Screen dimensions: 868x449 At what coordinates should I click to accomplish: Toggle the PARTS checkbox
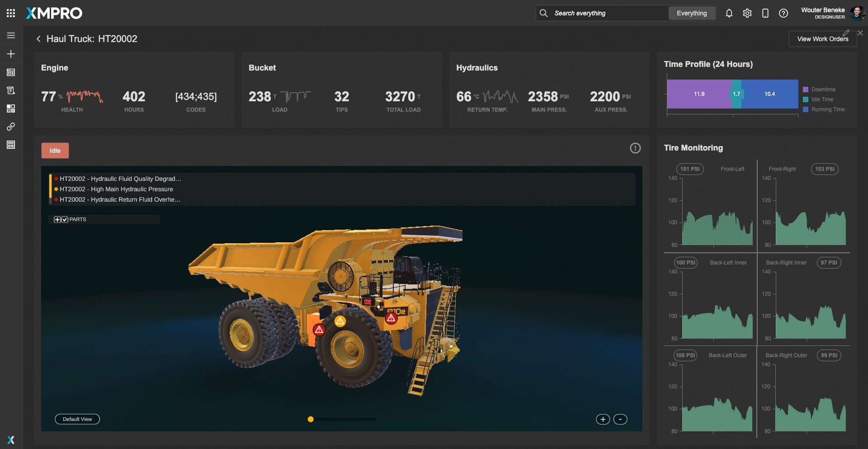(65, 220)
